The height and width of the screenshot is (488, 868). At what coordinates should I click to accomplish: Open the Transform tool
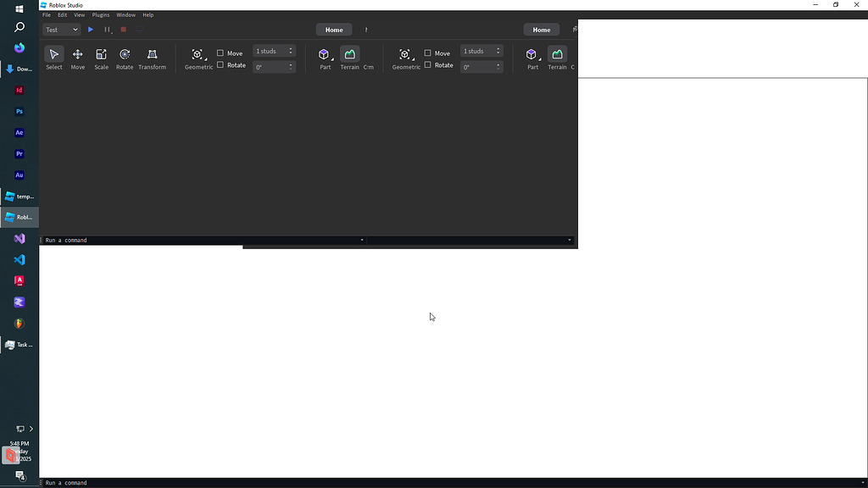point(153,58)
